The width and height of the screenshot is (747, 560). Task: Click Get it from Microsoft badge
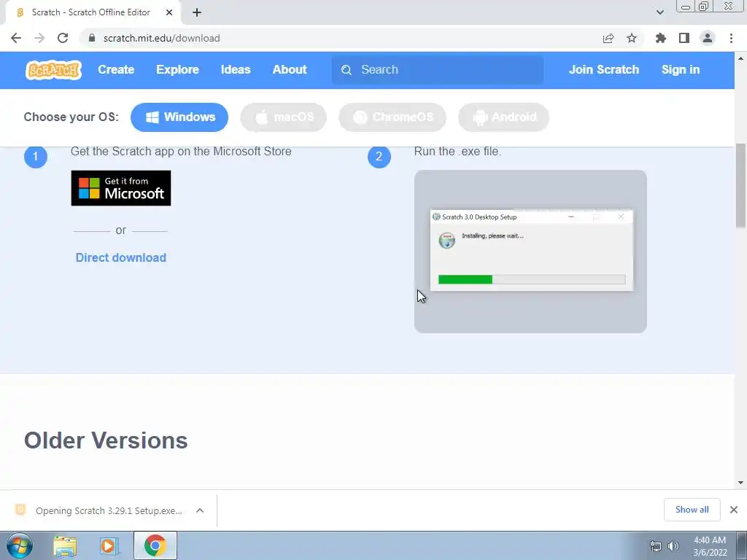pos(121,188)
